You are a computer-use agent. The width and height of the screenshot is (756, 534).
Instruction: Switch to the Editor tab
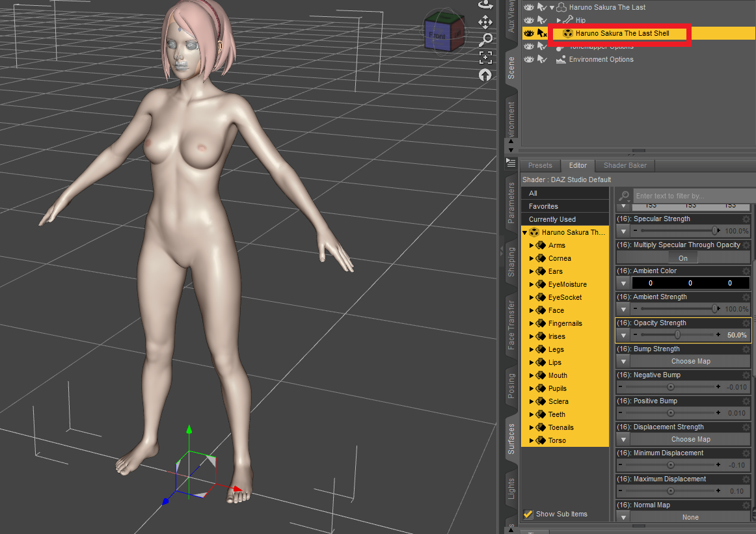point(578,165)
